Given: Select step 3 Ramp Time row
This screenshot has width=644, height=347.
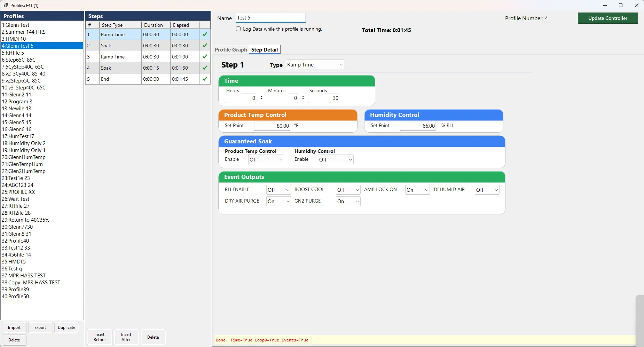Looking at the screenshot, I should pos(148,56).
